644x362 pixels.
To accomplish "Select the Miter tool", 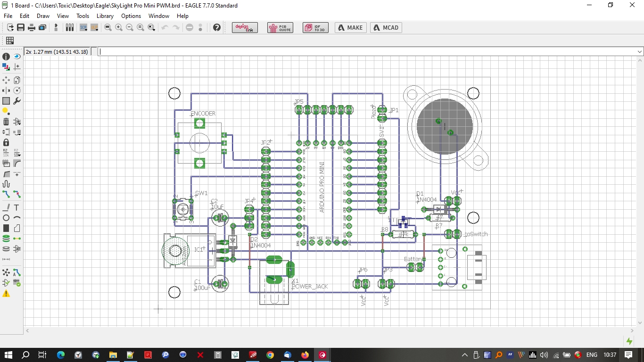I will [x=17, y=163].
